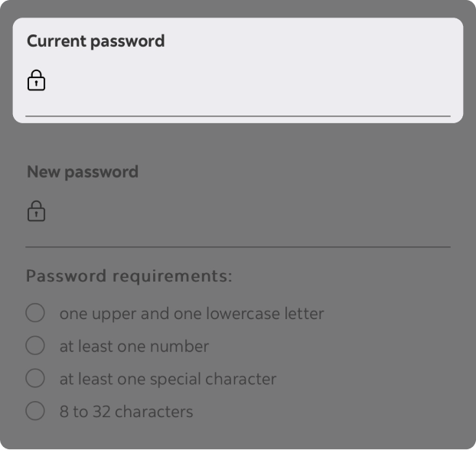
Task: Select the circle beside "at least one special character"
Action: click(x=35, y=378)
